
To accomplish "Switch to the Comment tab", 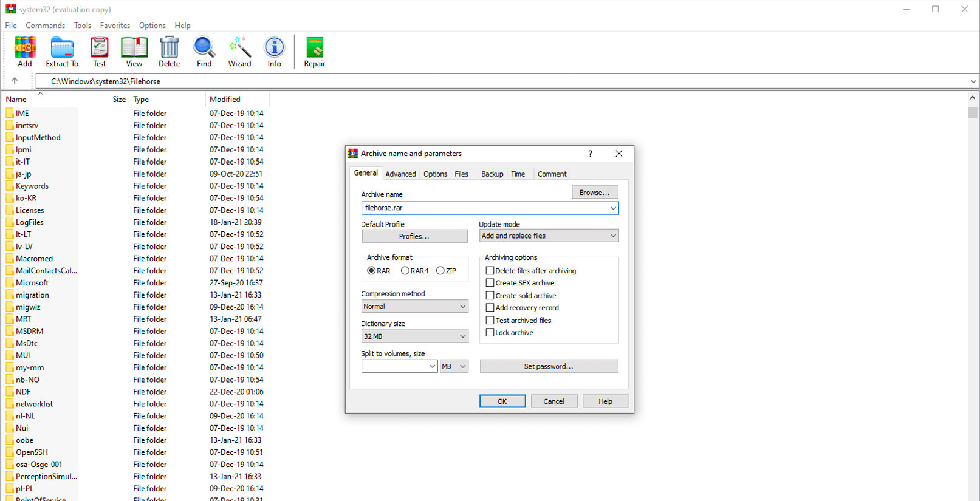I will tap(552, 174).
